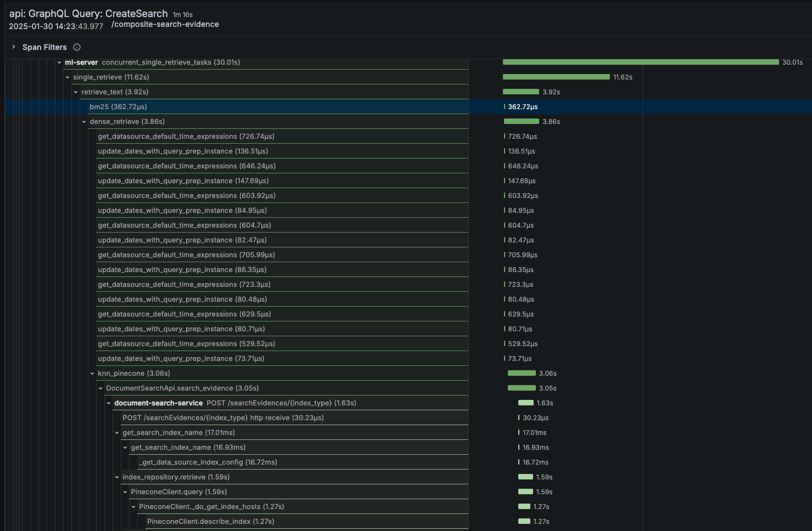
Task: Click the single_retrieve 11.62s duration bar
Action: coord(556,77)
